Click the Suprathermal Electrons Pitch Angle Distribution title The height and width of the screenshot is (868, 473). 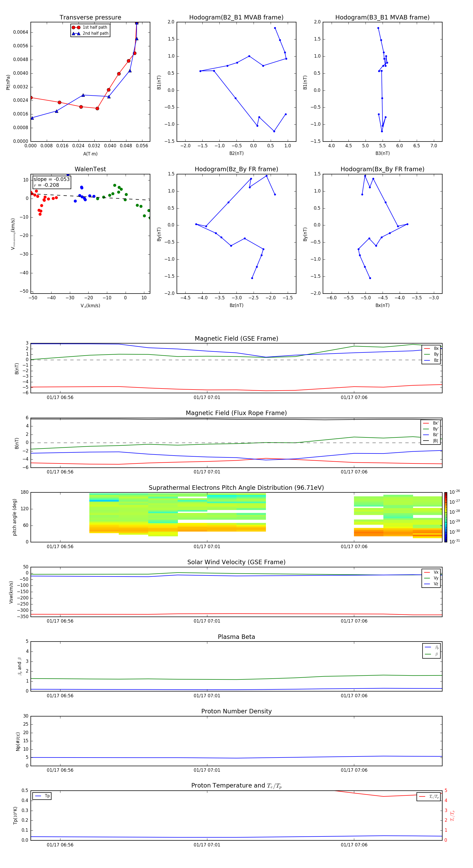click(x=236, y=488)
